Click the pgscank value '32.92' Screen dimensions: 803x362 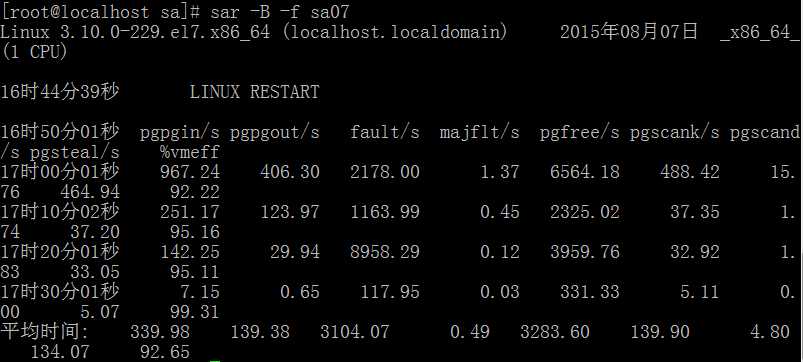695,252
